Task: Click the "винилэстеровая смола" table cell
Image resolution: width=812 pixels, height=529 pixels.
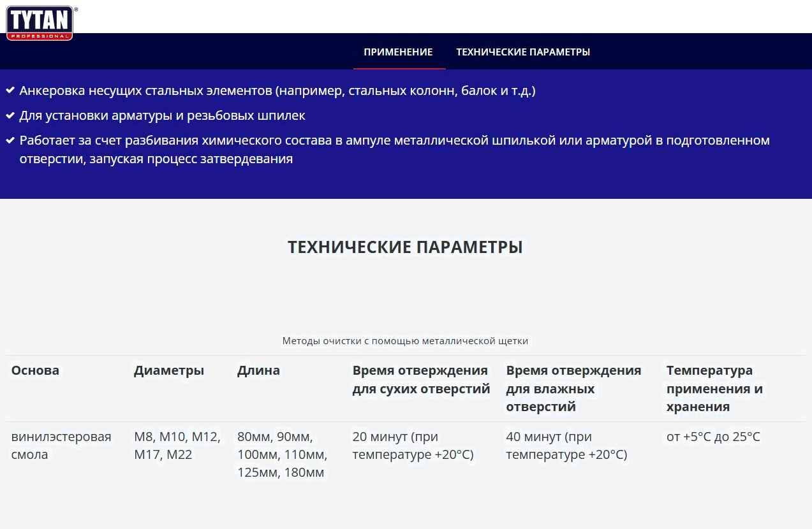Action: pos(61,446)
